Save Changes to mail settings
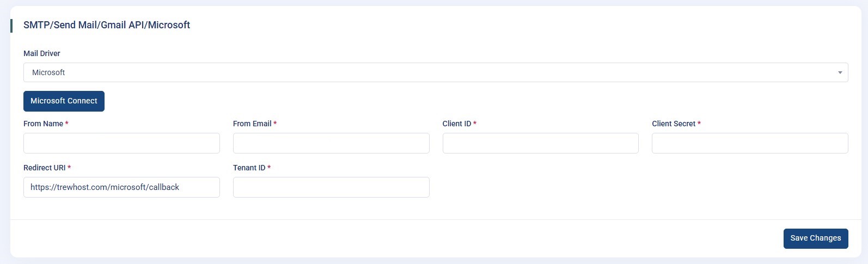Viewport: 868px width, 264px height. tap(815, 238)
